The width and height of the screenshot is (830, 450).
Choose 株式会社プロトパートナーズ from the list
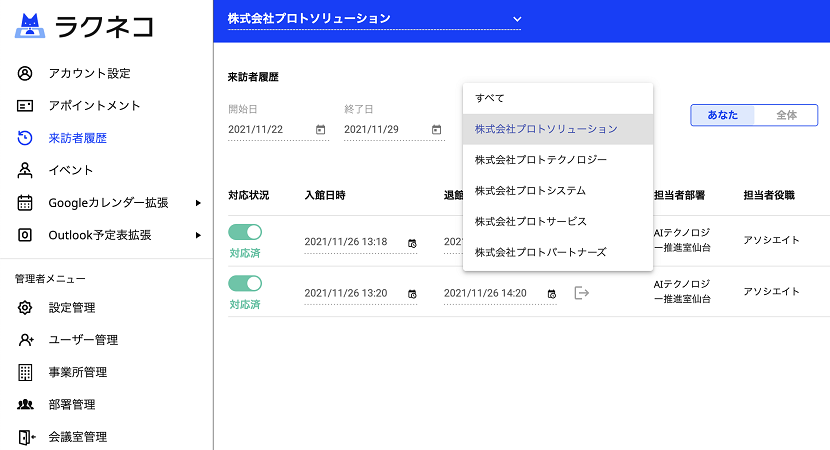click(x=558, y=252)
